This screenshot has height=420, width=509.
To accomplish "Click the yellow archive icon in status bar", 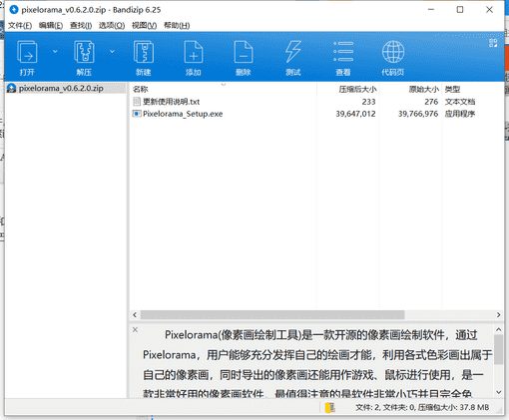I will (330, 407).
